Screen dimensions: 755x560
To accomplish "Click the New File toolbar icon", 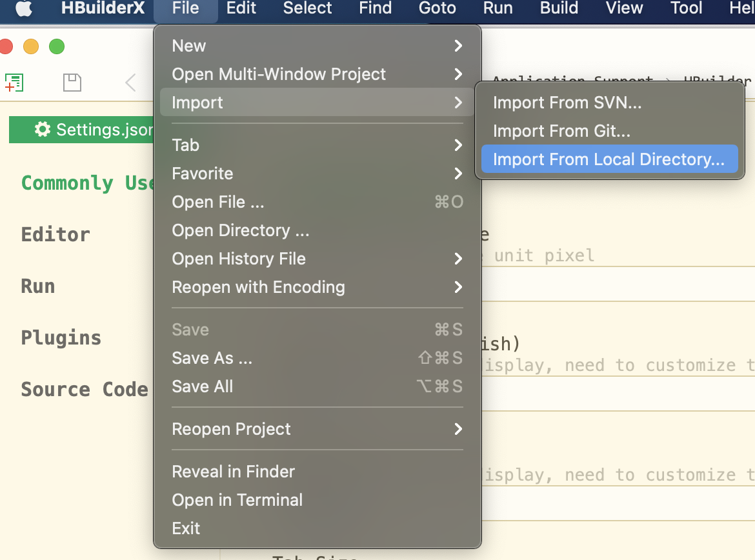I will [14, 82].
